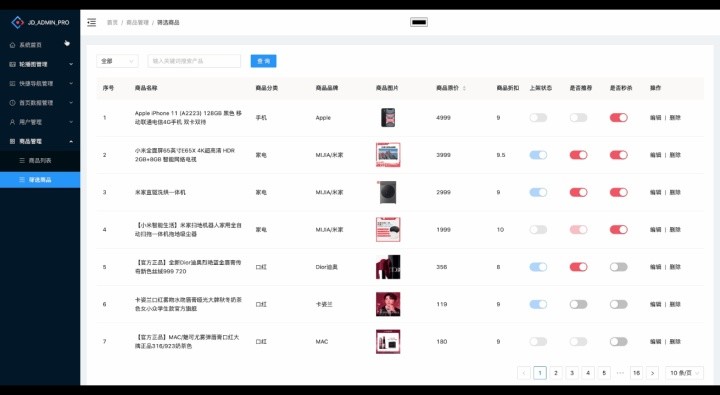Open the 全部 category dropdown
This screenshot has height=395, width=720.
coord(117,61)
